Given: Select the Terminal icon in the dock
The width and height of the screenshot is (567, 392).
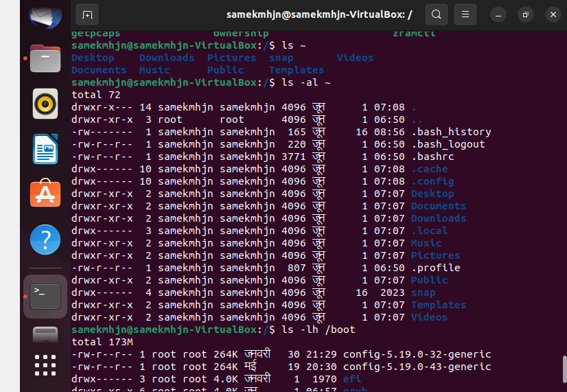Looking at the screenshot, I should [x=45, y=296].
